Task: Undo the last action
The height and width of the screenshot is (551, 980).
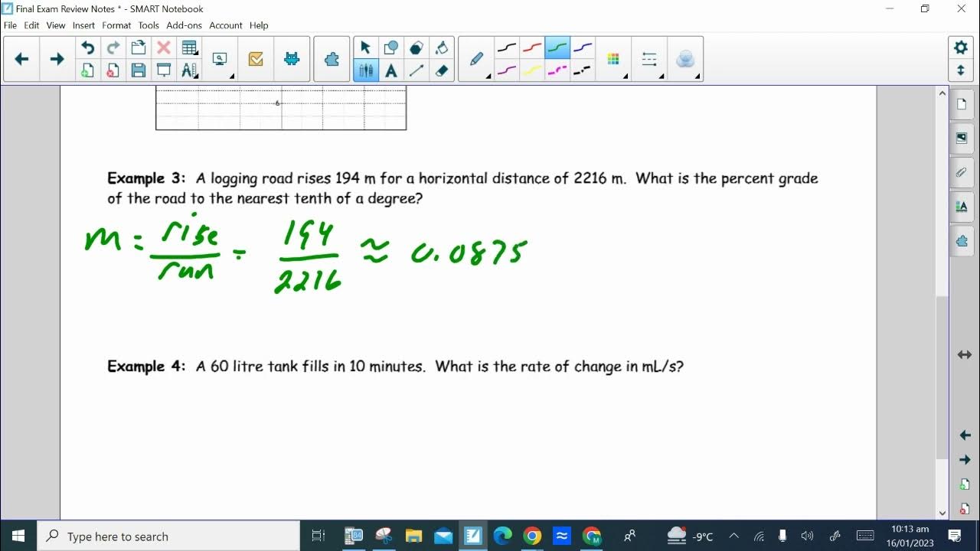Action: [x=87, y=48]
